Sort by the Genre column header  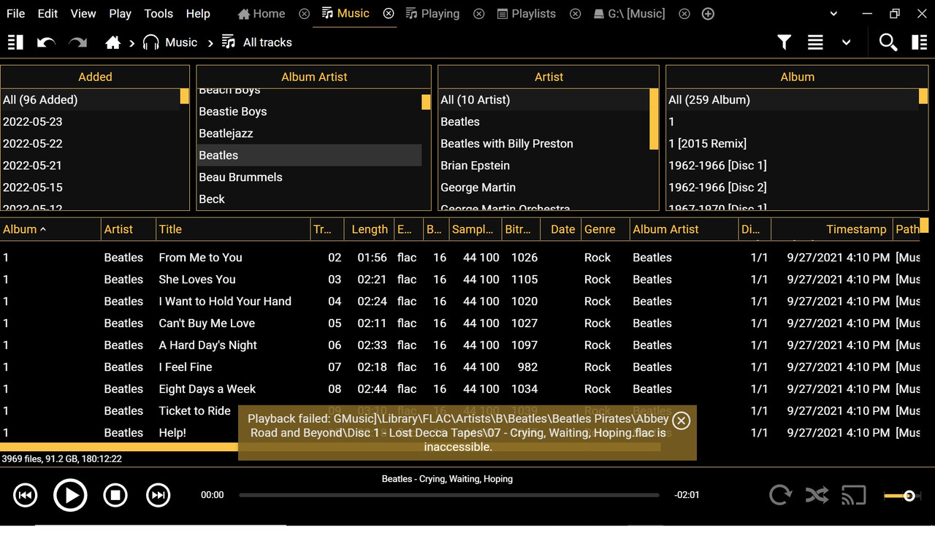coord(606,229)
